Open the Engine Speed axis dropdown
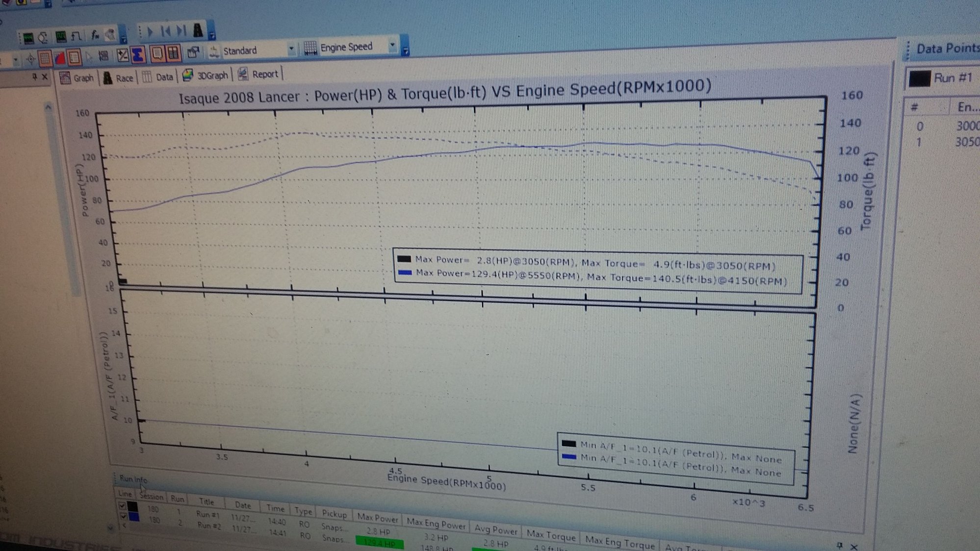Screen dimensions: 980x551 click(392, 46)
